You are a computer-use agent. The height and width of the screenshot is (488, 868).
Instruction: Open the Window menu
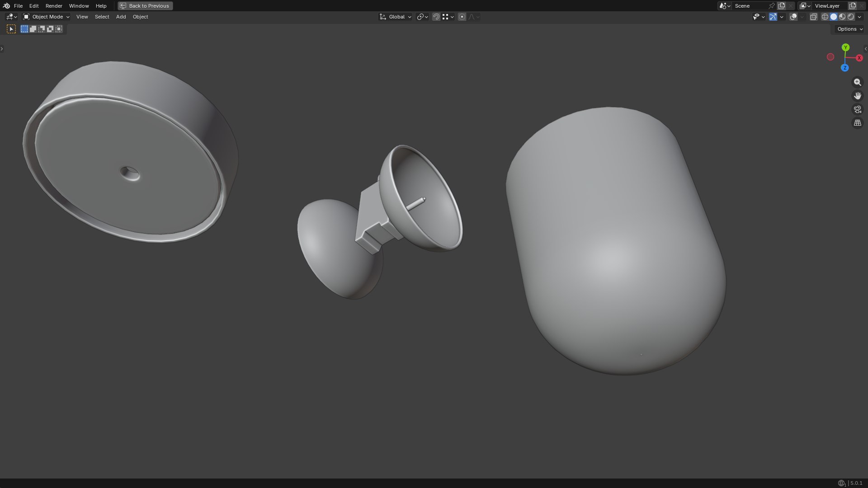click(x=79, y=6)
